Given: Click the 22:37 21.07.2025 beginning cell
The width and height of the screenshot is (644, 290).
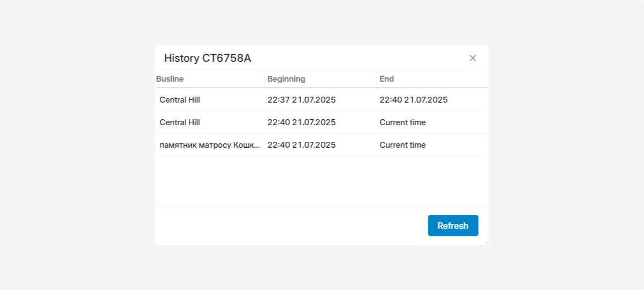Looking at the screenshot, I should click(302, 100).
